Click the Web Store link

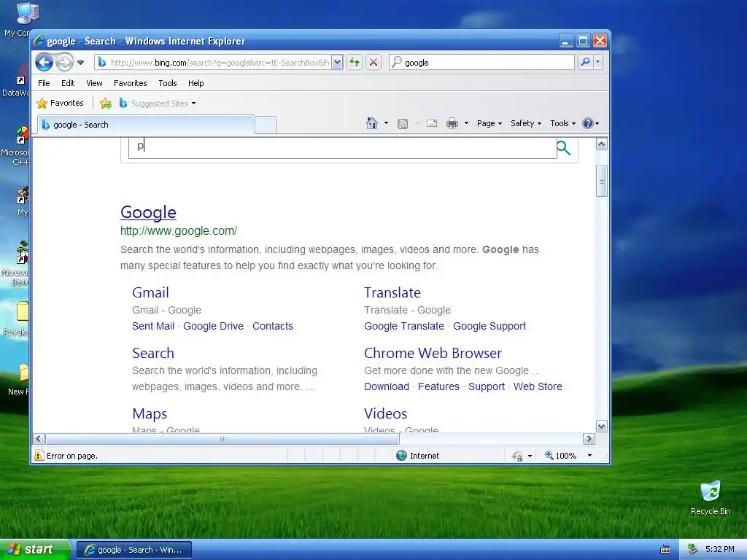(538, 386)
